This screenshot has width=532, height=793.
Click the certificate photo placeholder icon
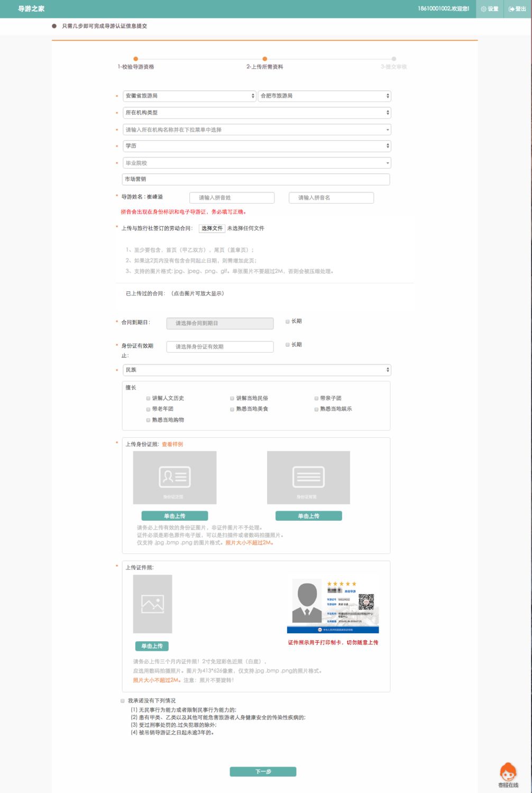(152, 603)
